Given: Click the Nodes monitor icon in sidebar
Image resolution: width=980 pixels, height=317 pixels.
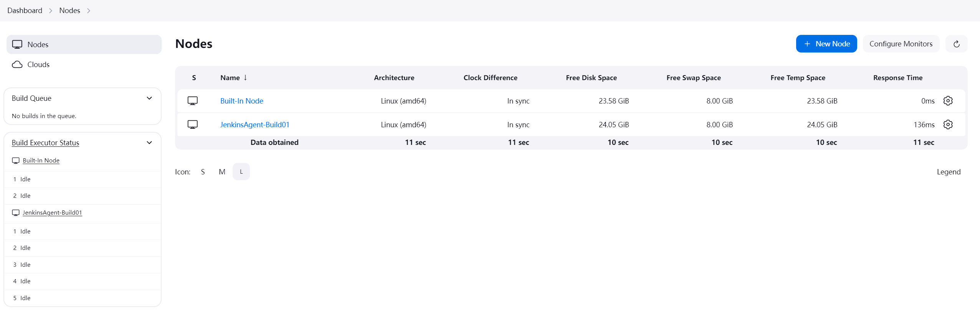Looking at the screenshot, I should [17, 44].
